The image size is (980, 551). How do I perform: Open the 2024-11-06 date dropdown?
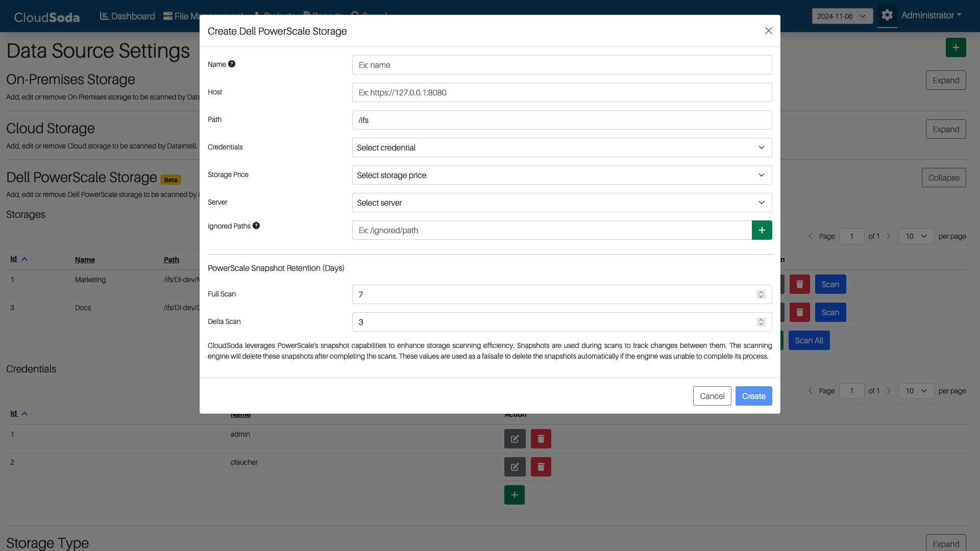(x=842, y=16)
